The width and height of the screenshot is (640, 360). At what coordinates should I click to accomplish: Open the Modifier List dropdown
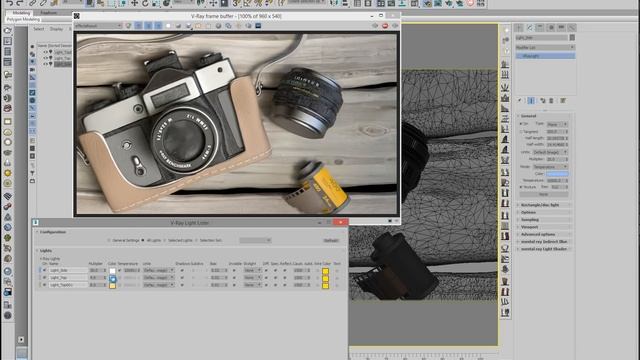click(545, 47)
